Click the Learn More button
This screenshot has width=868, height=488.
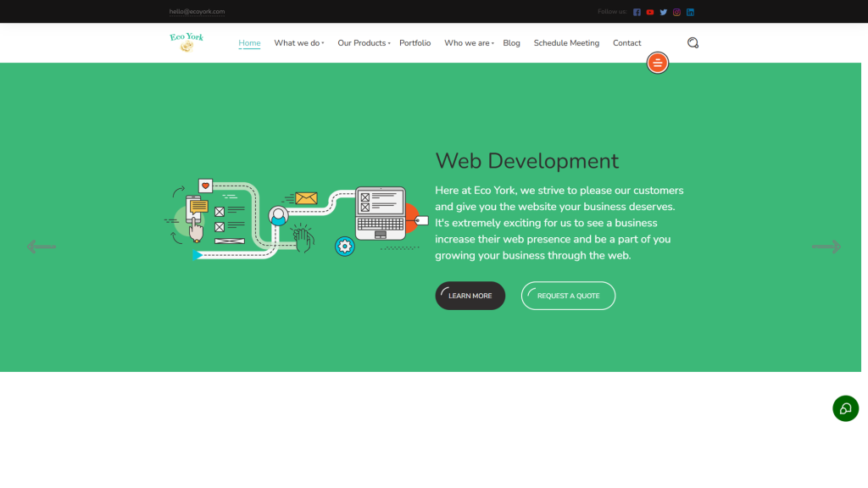coord(470,296)
